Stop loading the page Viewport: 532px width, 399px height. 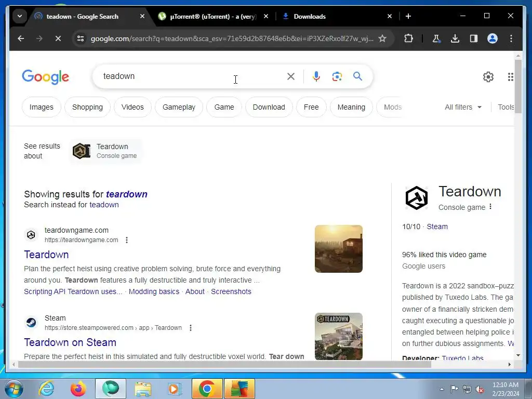click(x=58, y=38)
